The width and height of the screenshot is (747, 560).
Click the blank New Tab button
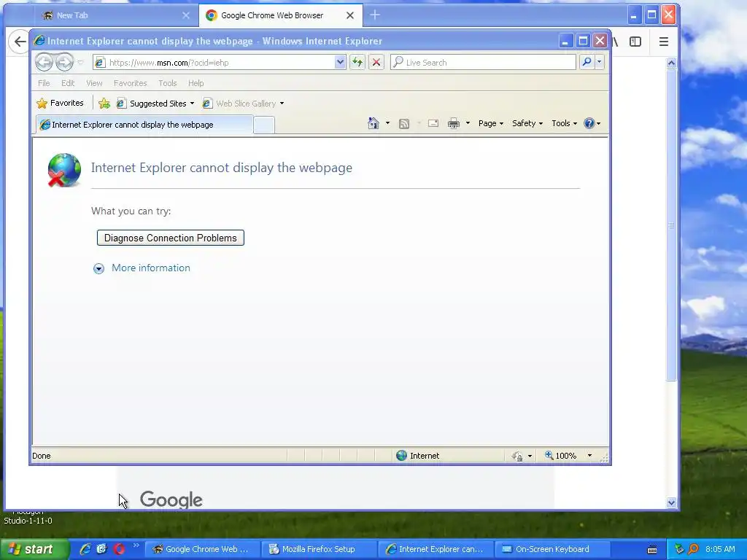point(264,125)
